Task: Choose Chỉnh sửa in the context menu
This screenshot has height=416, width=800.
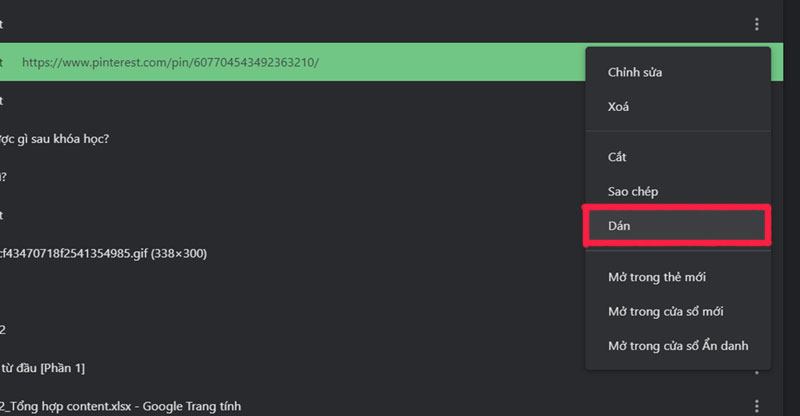Action: tap(635, 72)
